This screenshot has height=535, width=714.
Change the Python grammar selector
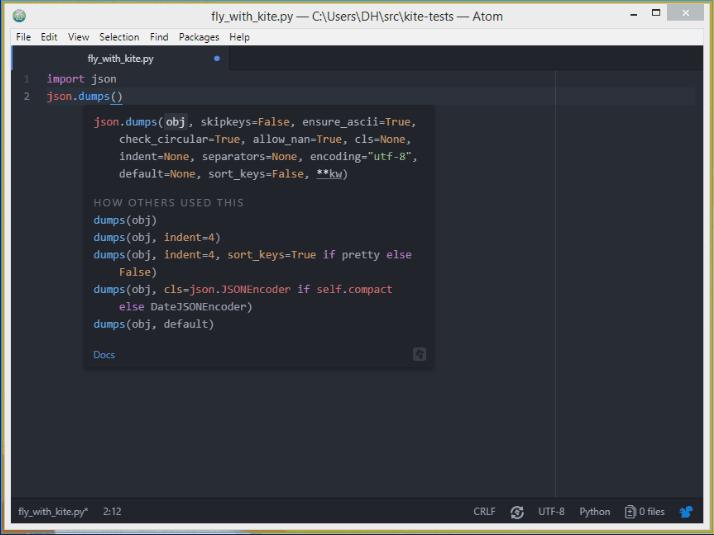(x=595, y=511)
